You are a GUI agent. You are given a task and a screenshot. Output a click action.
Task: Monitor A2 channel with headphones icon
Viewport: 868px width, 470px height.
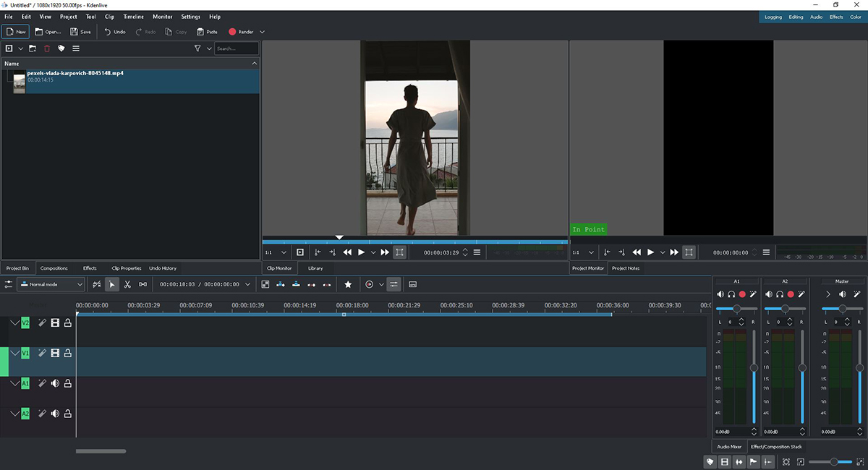780,294
